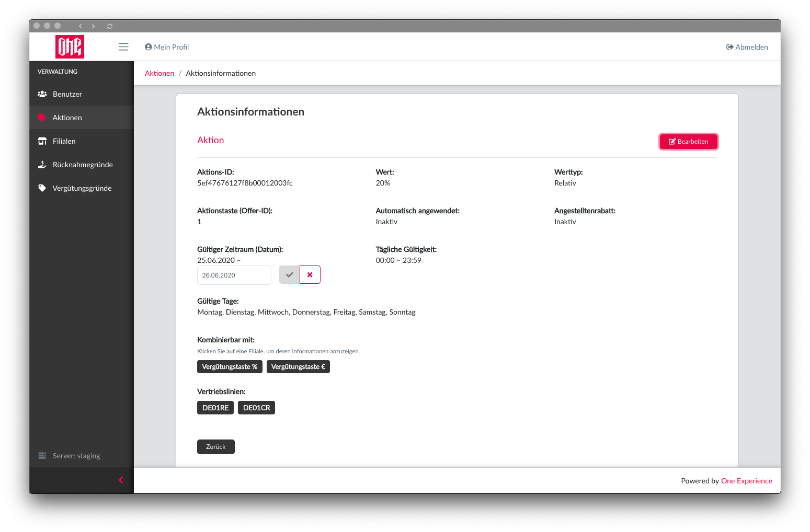Click the Zurück button
This screenshot has height=532, width=810.
(x=216, y=447)
